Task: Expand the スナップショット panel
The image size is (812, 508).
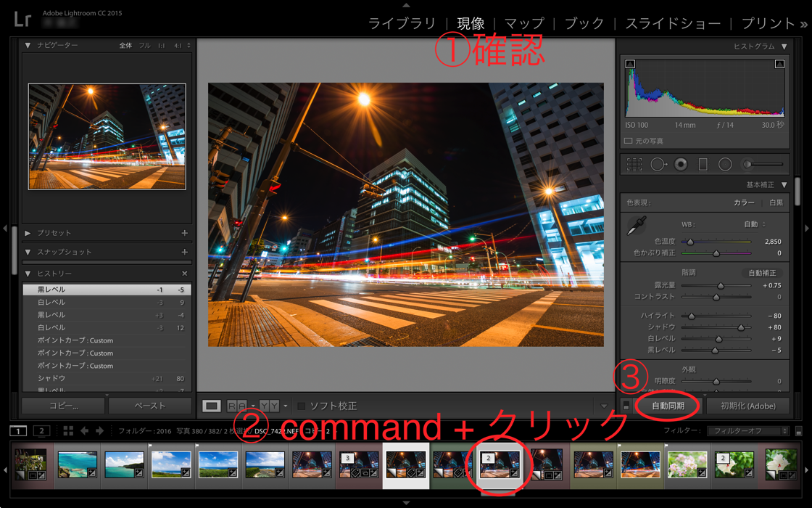Action: click(x=28, y=252)
